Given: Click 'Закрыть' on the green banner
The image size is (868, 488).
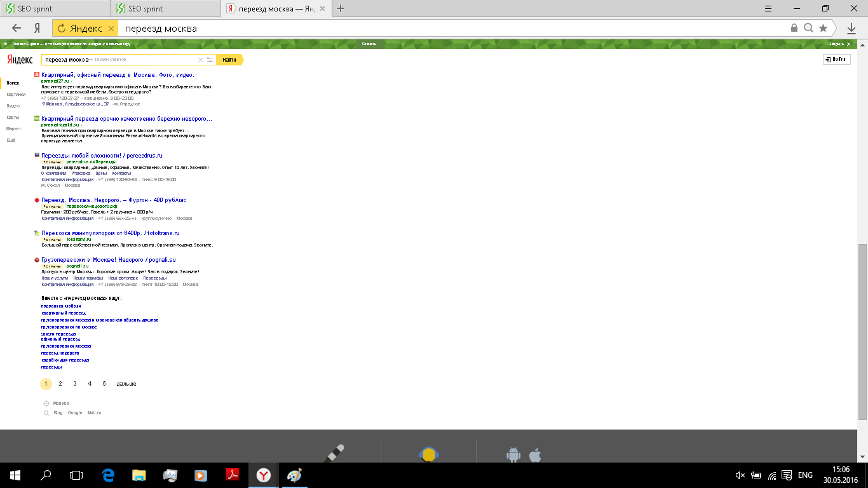Looking at the screenshot, I should (836, 44).
